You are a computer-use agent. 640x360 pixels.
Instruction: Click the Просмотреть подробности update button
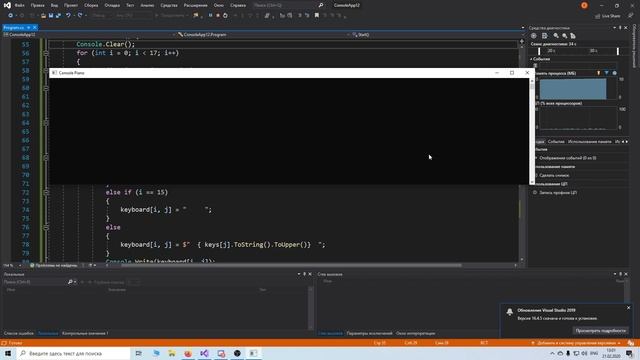pos(600,331)
